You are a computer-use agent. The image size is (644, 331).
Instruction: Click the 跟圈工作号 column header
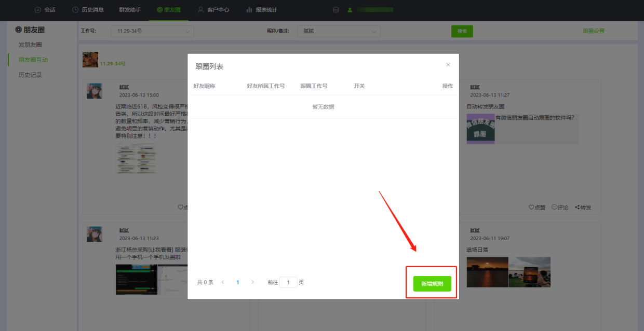tap(314, 86)
